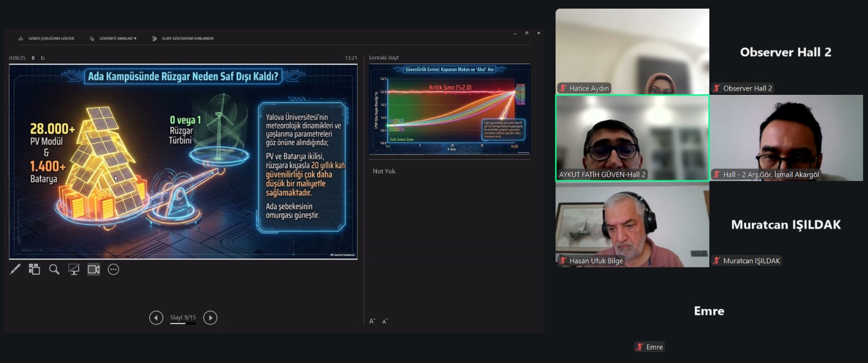Screen dimensions: 868x363
Task: Click the next slide preview thumbnail
Action: [x=450, y=109]
